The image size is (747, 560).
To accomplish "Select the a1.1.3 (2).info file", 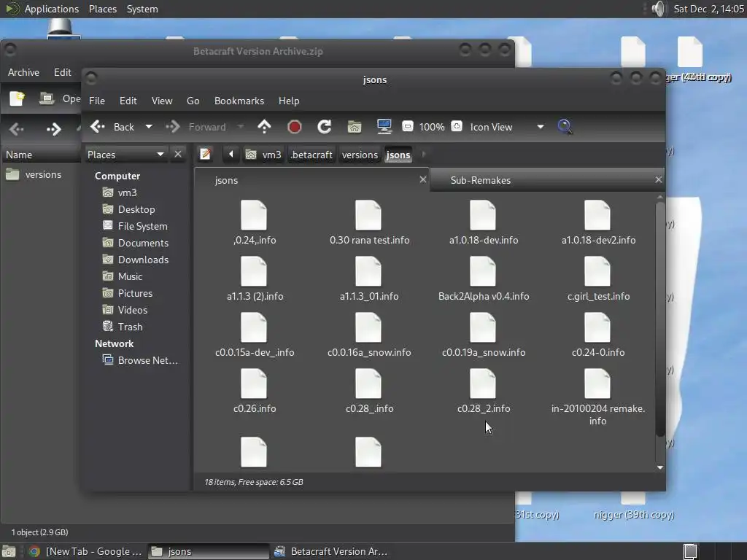I will (x=255, y=279).
